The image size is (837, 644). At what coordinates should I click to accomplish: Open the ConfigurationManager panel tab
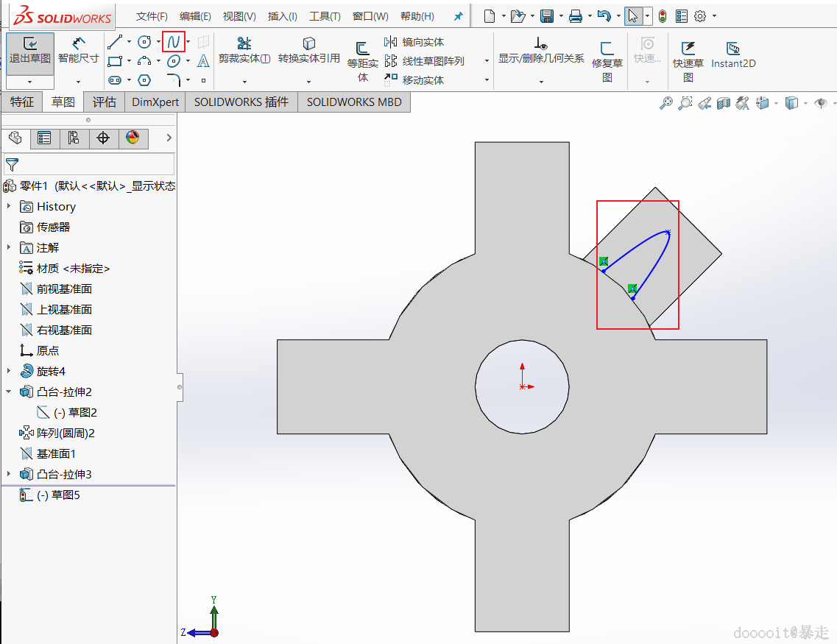coord(74,138)
